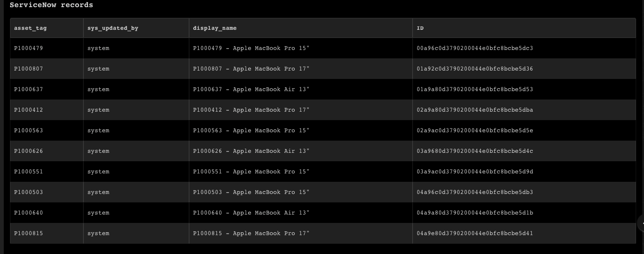Screen dimensions: 644x254
Task: Click display name P1000640 - Apple MacBook Air 13"
Action: tap(251, 213)
